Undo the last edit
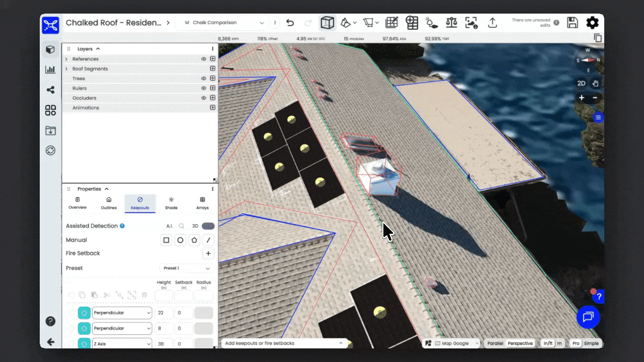 pos(290,23)
